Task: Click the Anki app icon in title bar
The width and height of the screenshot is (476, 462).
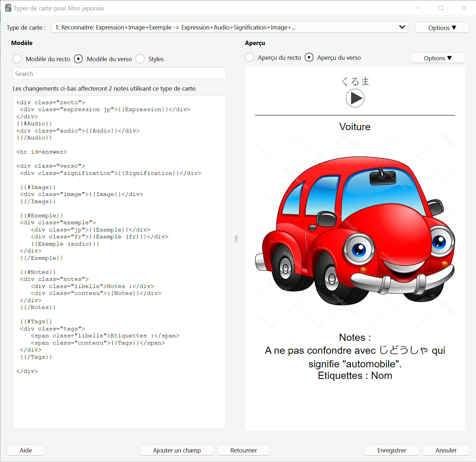Action: tap(8, 8)
